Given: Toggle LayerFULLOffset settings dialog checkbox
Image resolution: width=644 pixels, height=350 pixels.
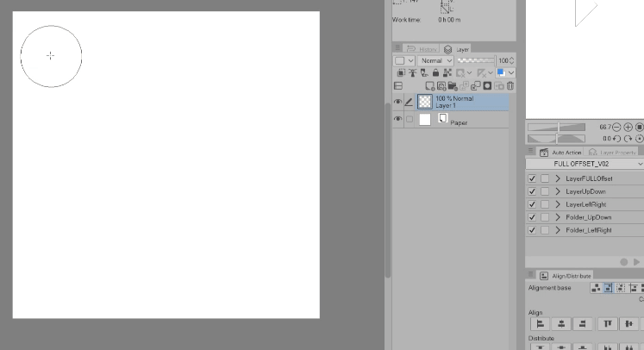Looking at the screenshot, I should click(545, 178).
